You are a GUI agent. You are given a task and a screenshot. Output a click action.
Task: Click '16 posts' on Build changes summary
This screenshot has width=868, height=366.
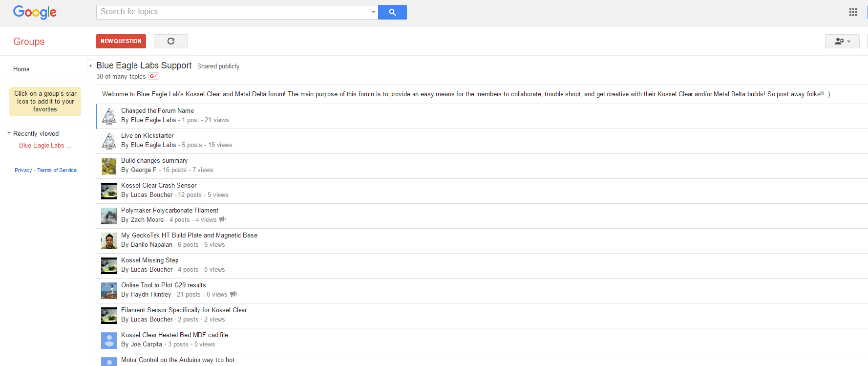(x=174, y=170)
